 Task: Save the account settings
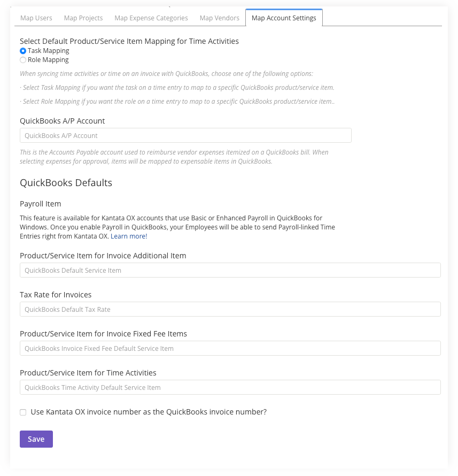tap(36, 439)
